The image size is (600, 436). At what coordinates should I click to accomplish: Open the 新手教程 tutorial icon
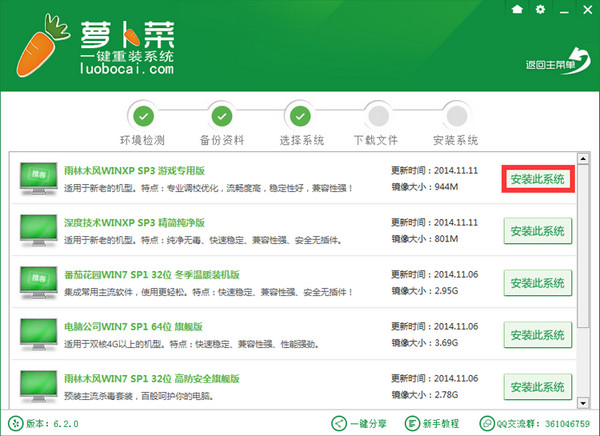point(412,423)
